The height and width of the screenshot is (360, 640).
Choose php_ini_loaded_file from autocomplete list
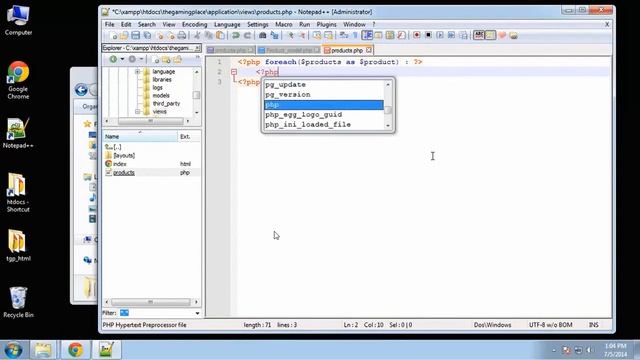[324, 124]
